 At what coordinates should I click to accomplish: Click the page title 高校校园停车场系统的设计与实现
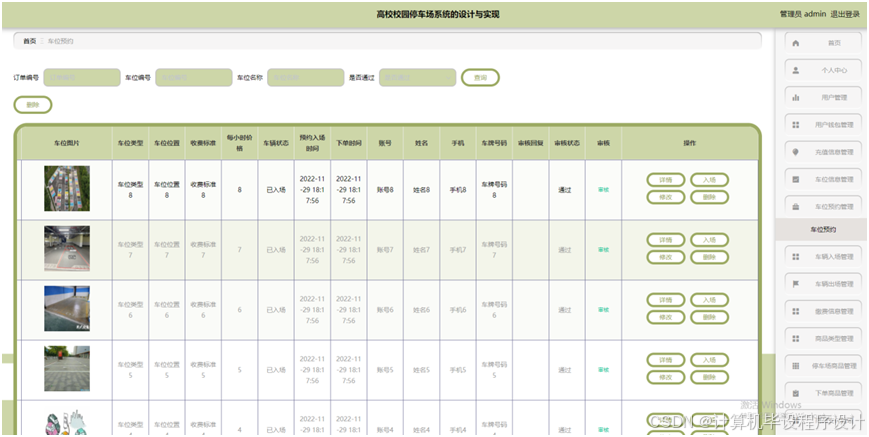(438, 14)
